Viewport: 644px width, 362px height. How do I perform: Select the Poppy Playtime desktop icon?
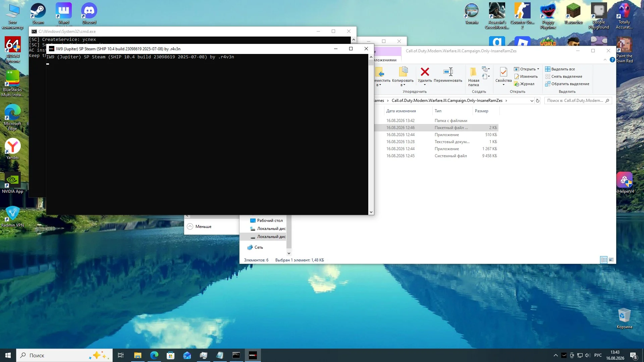point(548,16)
